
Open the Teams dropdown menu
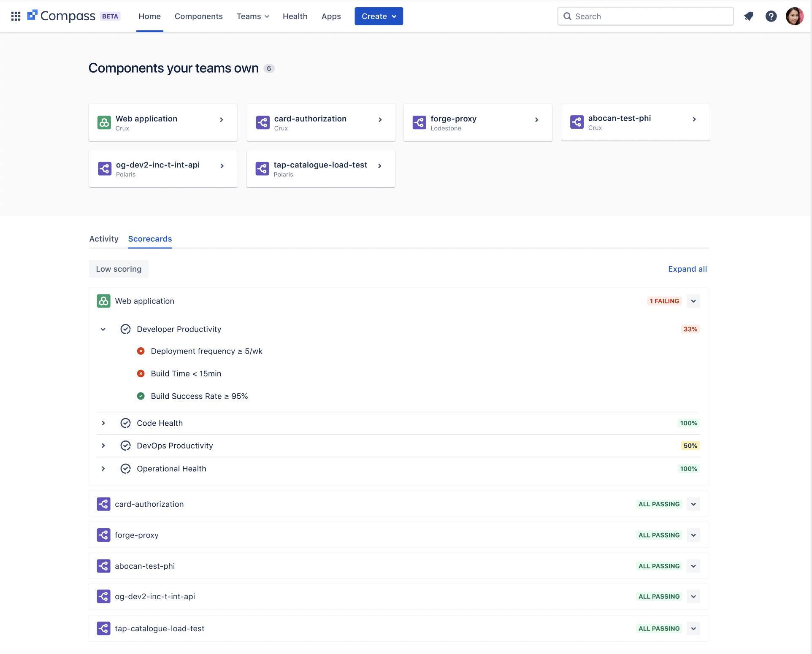click(x=253, y=16)
